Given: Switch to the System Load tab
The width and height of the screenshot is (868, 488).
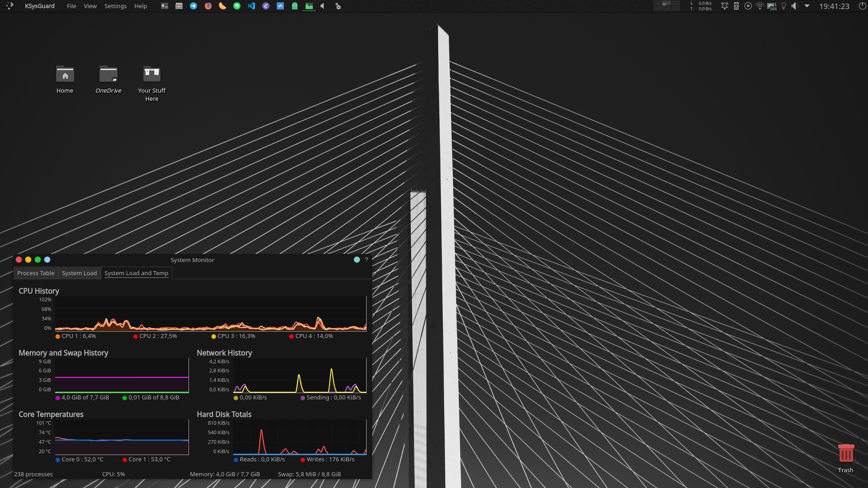Looking at the screenshot, I should pos(79,273).
